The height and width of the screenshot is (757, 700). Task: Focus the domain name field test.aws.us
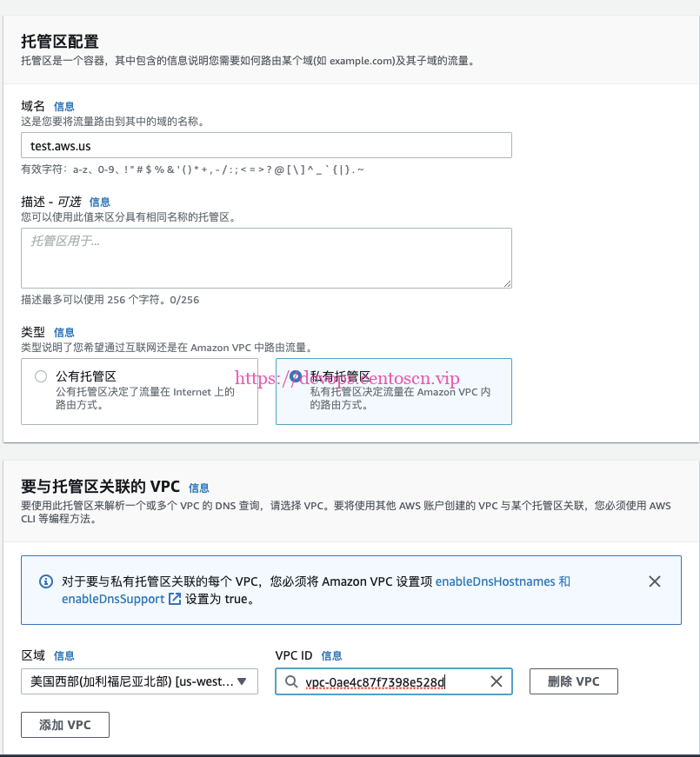pos(266,145)
